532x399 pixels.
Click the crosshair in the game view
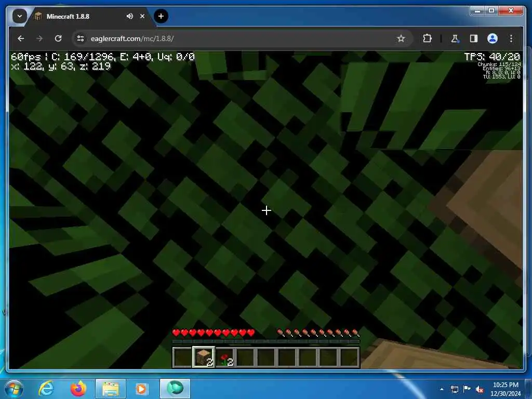click(267, 211)
